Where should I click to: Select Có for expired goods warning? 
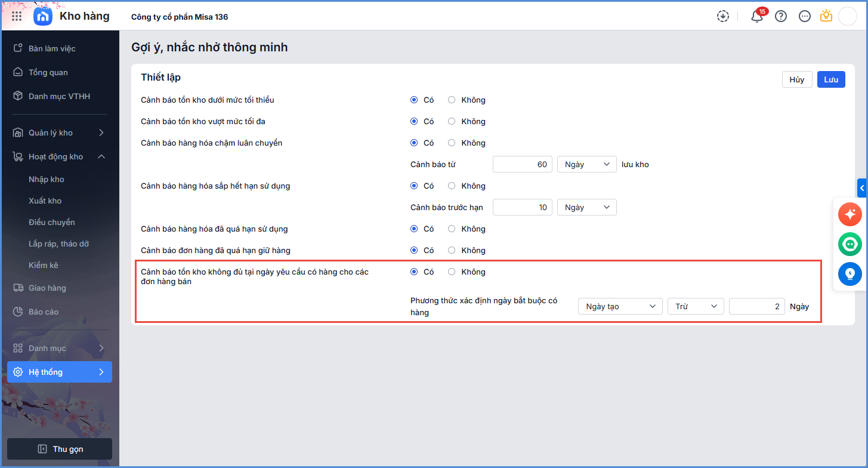tap(414, 229)
